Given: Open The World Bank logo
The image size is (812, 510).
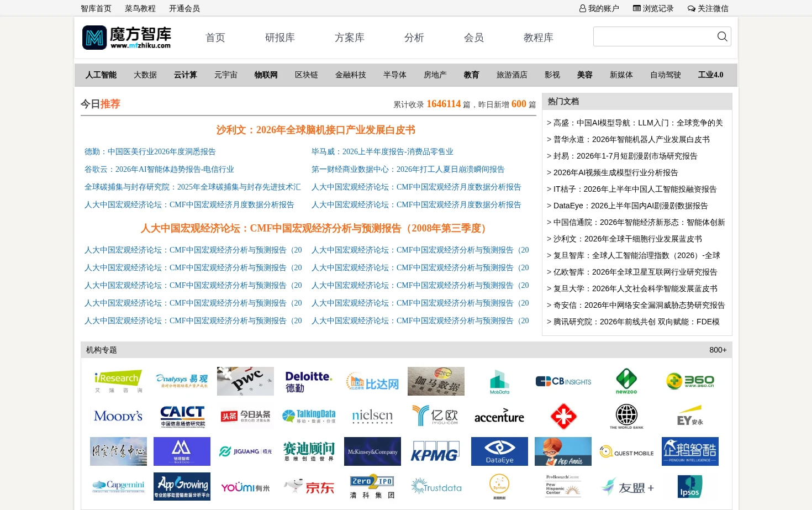Looking at the screenshot, I should 626,416.
